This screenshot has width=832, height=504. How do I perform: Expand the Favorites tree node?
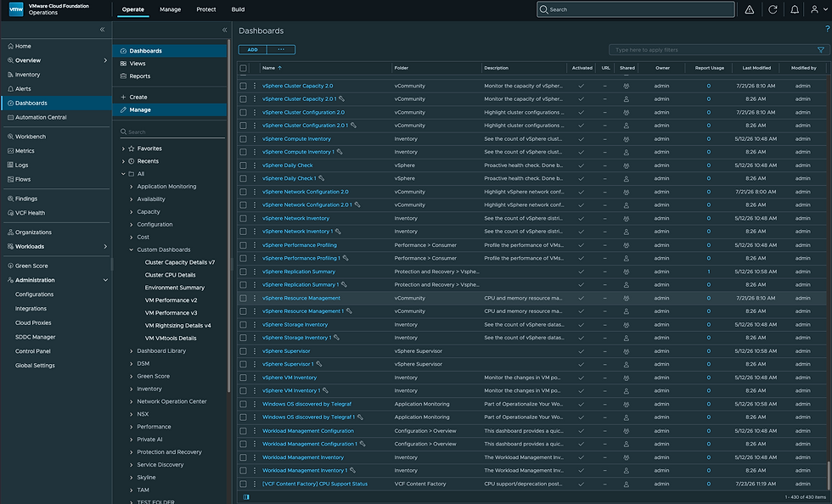click(x=123, y=148)
